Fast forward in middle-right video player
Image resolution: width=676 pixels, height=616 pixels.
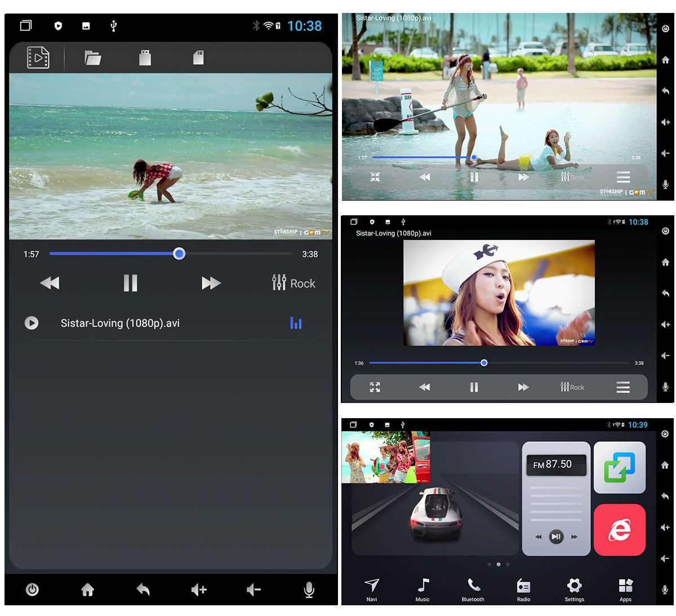coord(524,387)
